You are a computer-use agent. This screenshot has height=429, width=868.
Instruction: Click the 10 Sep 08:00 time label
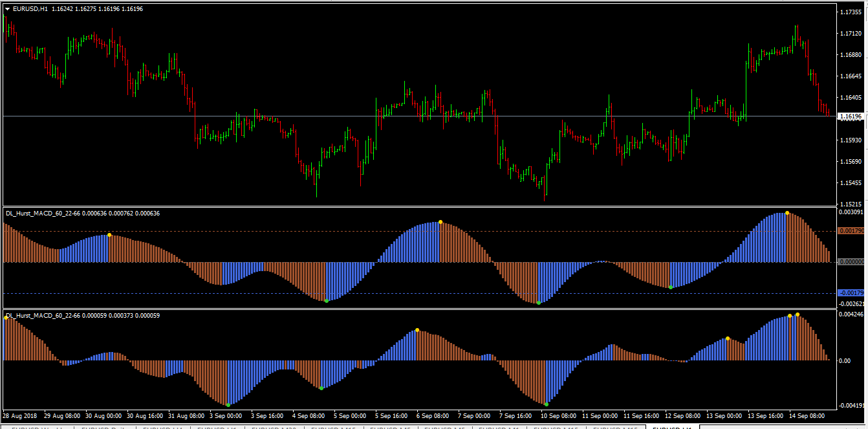coord(560,416)
